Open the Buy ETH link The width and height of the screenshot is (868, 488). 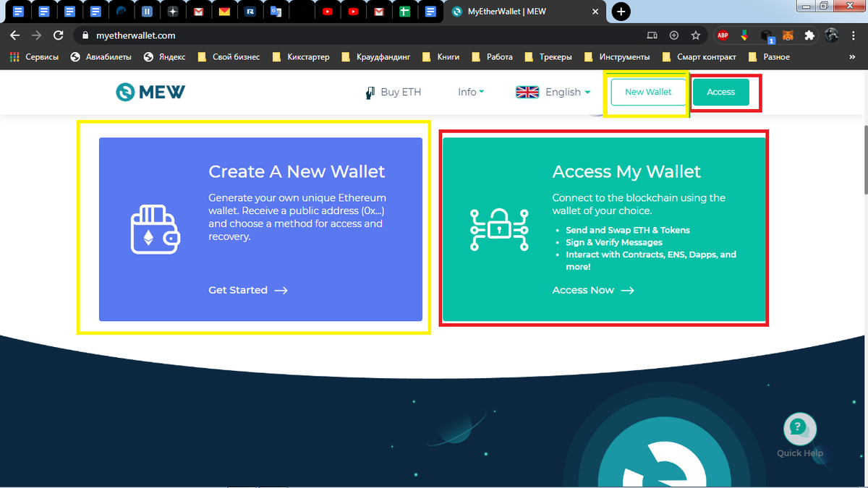click(x=393, y=92)
